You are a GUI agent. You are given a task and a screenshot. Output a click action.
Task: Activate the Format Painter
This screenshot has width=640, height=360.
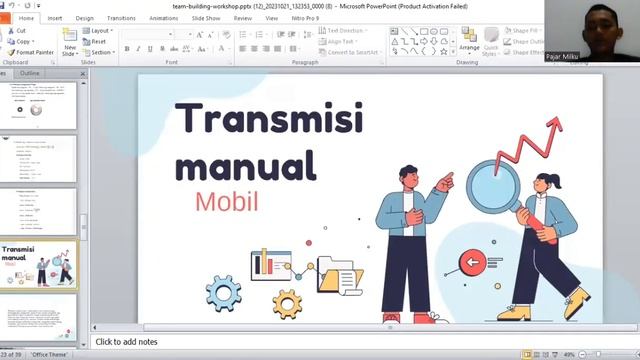(x=31, y=52)
